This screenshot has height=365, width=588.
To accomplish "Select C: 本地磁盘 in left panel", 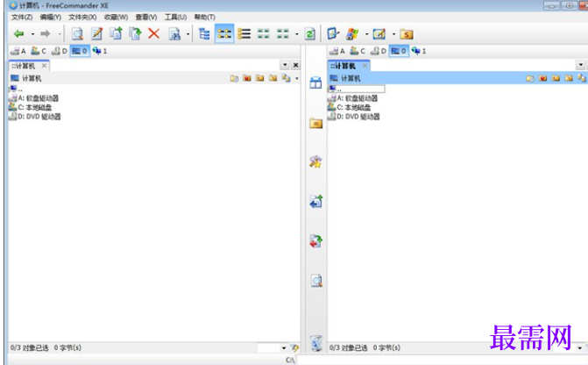I will pos(30,107).
